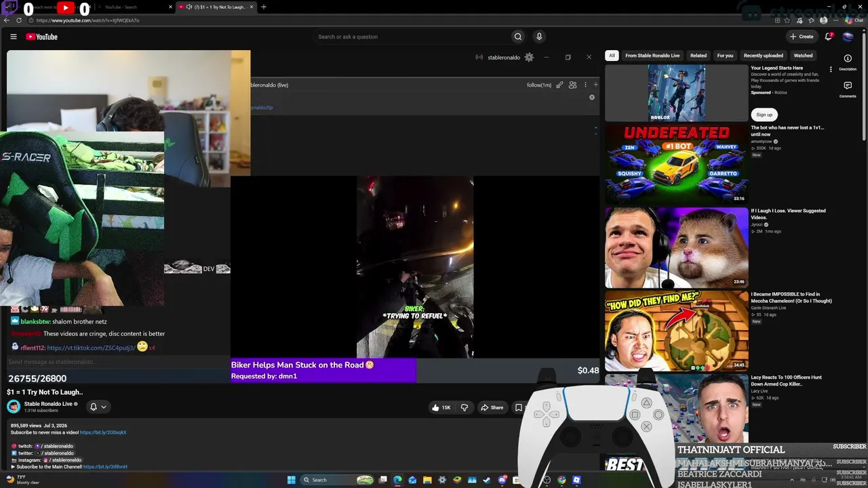
Task: Open the YouTube hamburger guide menu
Action: tap(13, 37)
